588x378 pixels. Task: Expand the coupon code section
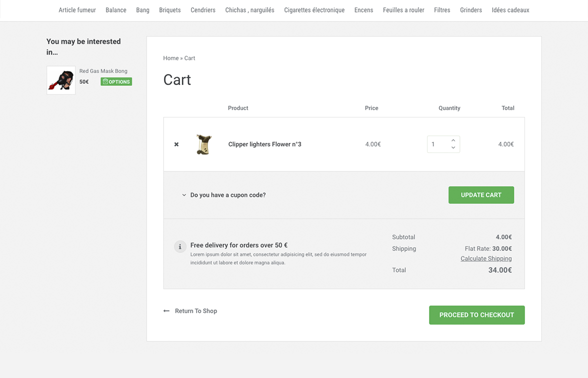click(223, 195)
